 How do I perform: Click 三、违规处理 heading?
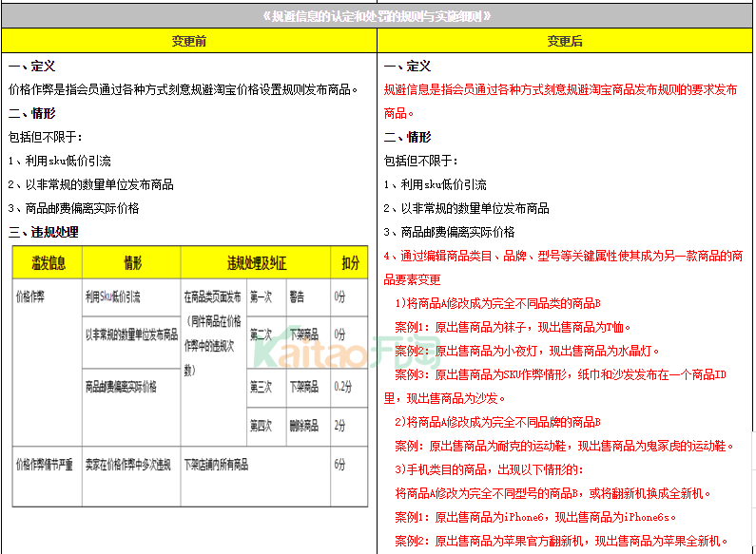point(44,232)
